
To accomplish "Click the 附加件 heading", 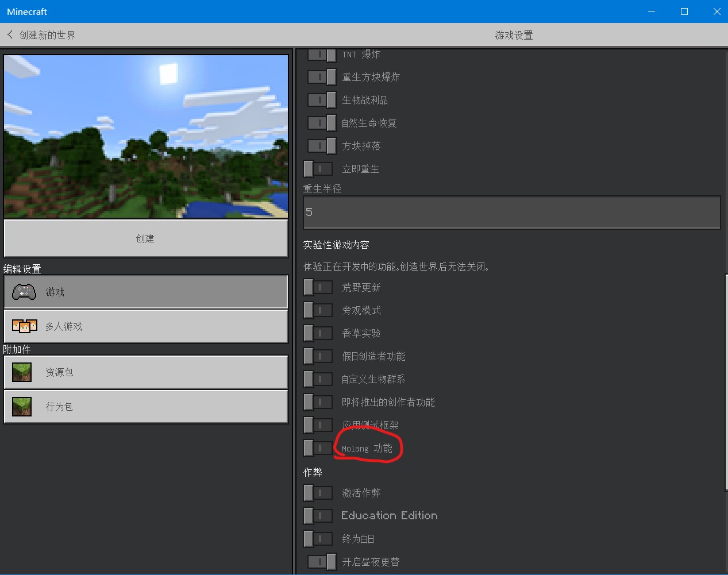I will (x=17, y=349).
